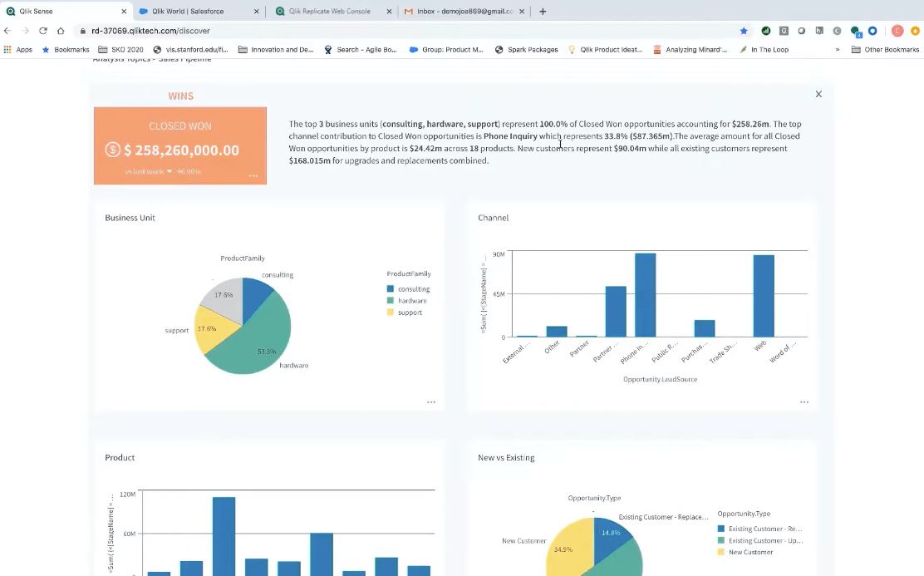Screen dimensions: 924x576
Task: Close the Qlik Replicate Web Console tab
Action: point(389,11)
